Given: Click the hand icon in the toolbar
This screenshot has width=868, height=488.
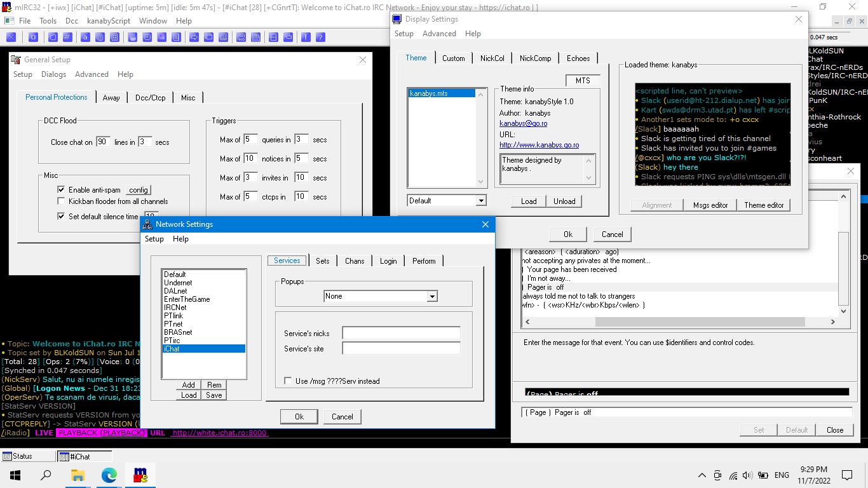Looking at the screenshot, I should pyautogui.click(x=132, y=37).
